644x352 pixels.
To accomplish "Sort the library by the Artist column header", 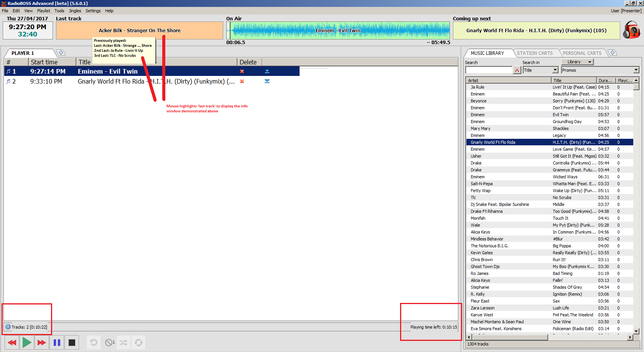I will pyautogui.click(x=509, y=80).
